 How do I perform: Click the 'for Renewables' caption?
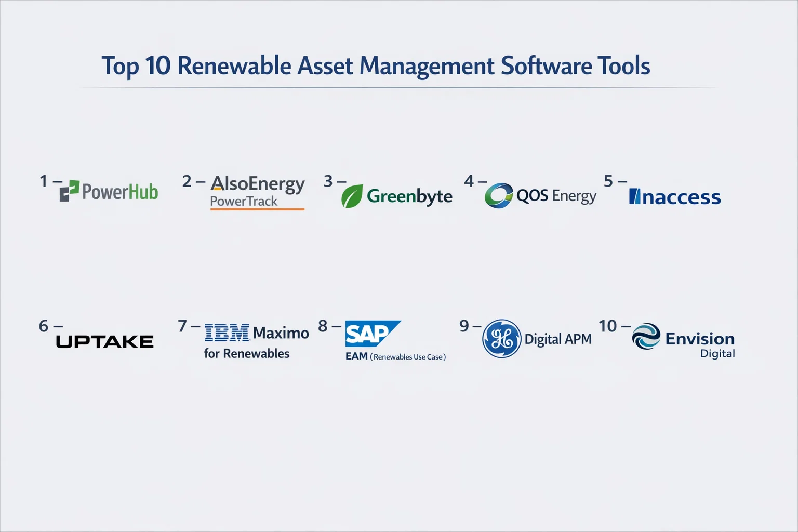tap(247, 354)
